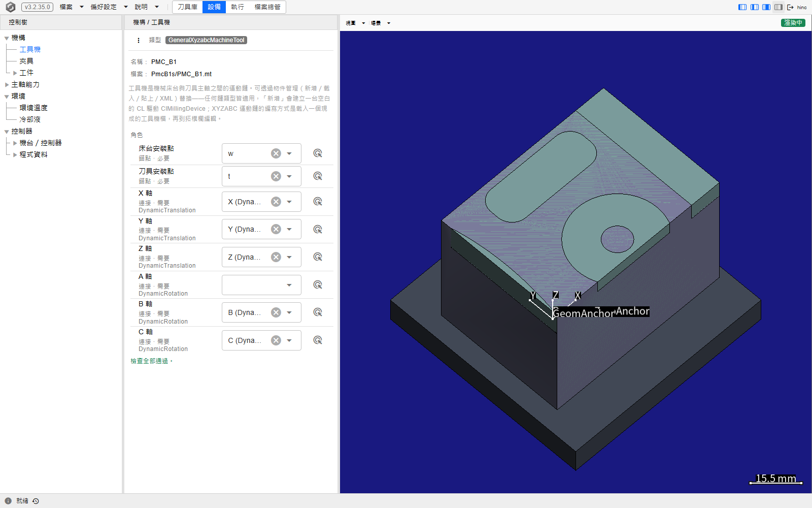The image size is (812, 508).
Task: Click the X 軸 pick-target icon
Action: (x=318, y=202)
